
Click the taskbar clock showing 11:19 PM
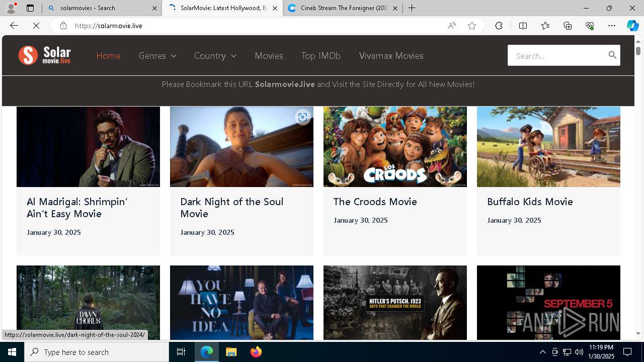[601, 352]
